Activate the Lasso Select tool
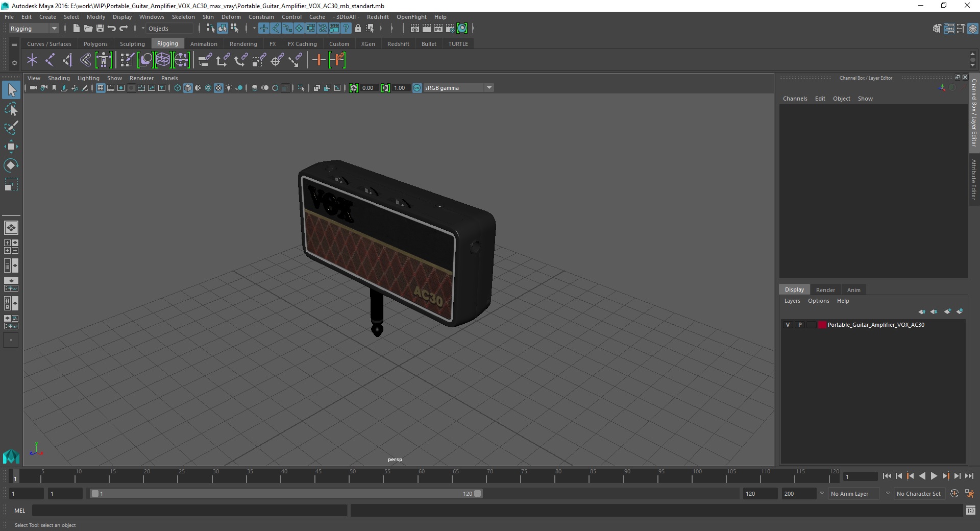Viewport: 980px width, 531px height. click(11, 109)
